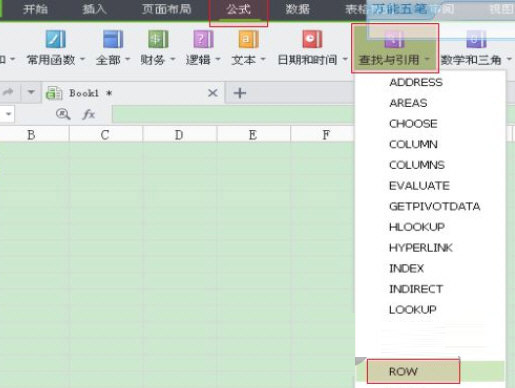The width and height of the screenshot is (515, 388).
Task: Click the 日期和时间 functions icon
Action: [x=312, y=39]
